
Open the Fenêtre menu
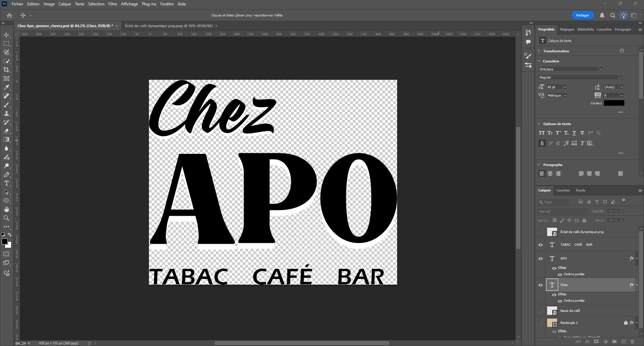point(167,4)
